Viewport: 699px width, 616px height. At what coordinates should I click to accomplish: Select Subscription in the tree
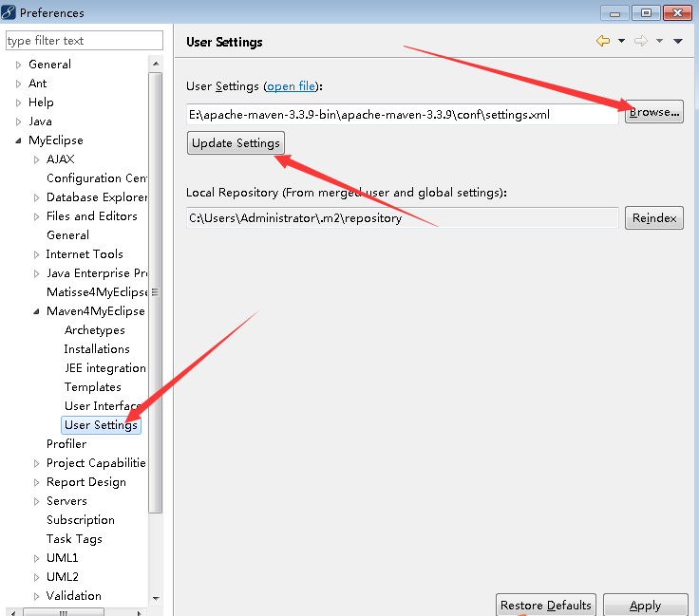[x=81, y=520]
